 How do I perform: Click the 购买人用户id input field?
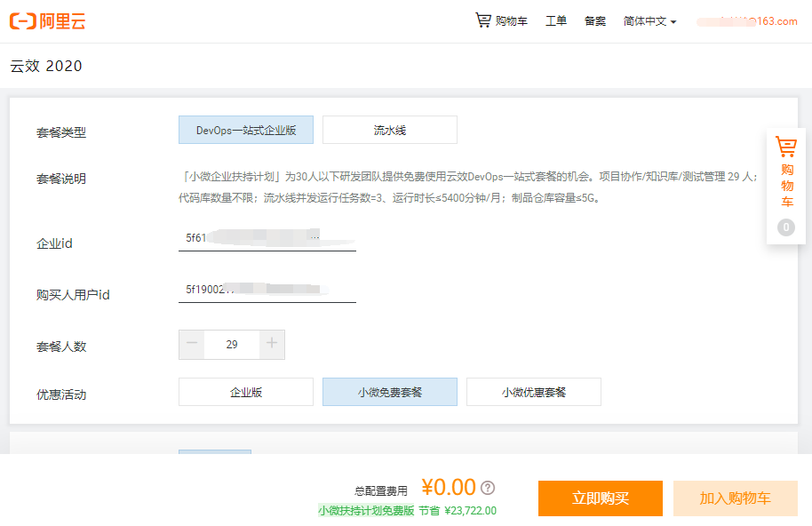(267, 290)
